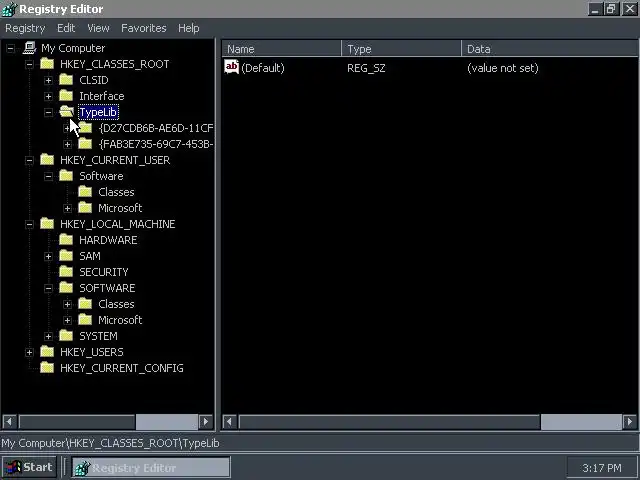Image resolution: width=640 pixels, height=480 pixels.
Task: Collapse Software under HKEY_CURRENT_USER
Action: click(48, 176)
